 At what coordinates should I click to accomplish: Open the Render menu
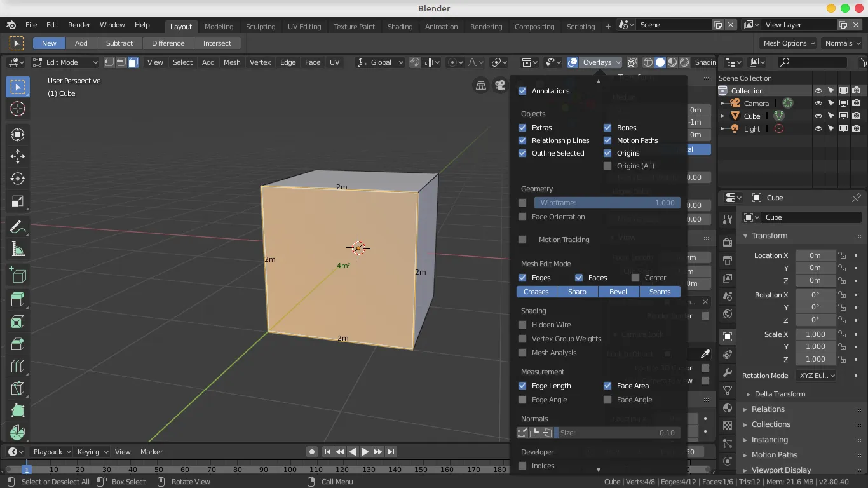point(79,25)
